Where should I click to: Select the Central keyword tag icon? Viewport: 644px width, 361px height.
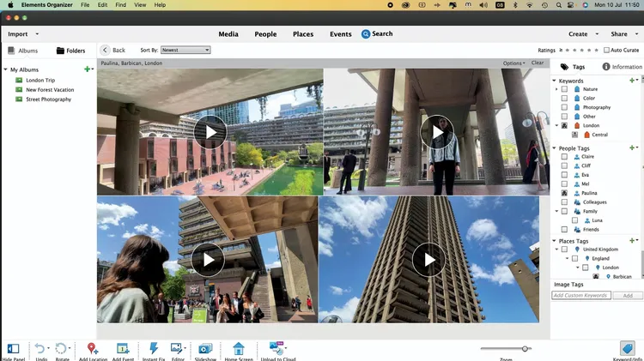pos(587,135)
